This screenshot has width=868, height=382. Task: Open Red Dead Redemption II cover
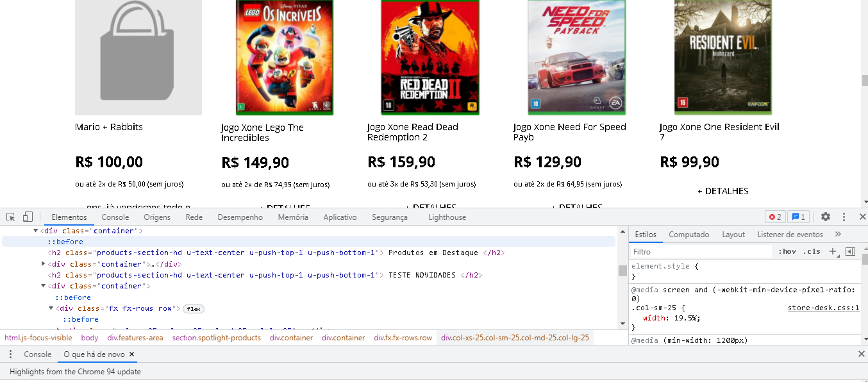click(x=430, y=58)
